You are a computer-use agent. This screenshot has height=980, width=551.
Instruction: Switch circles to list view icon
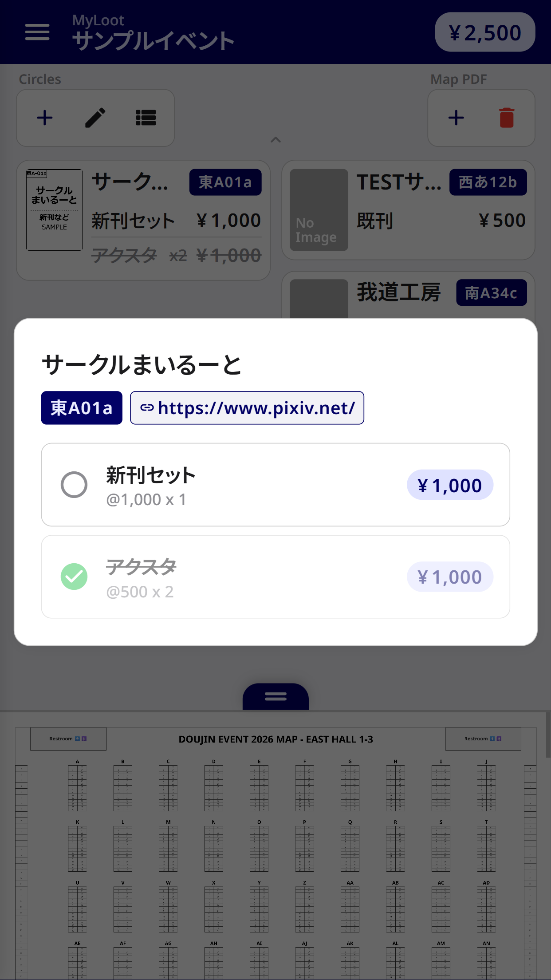[146, 118]
